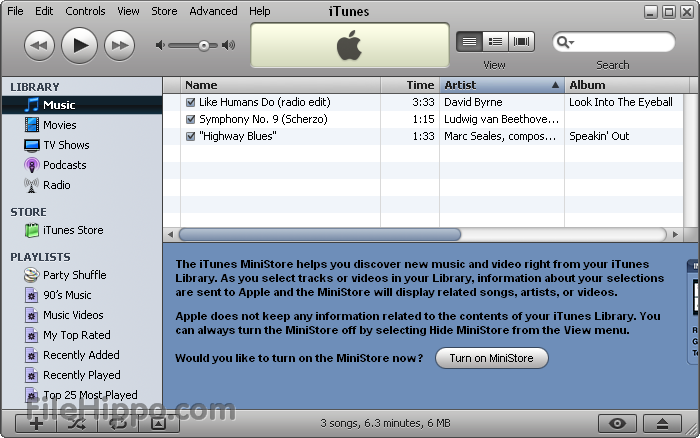Sort by the Name column header
Viewport: 700px width, 438px height.
(x=280, y=85)
